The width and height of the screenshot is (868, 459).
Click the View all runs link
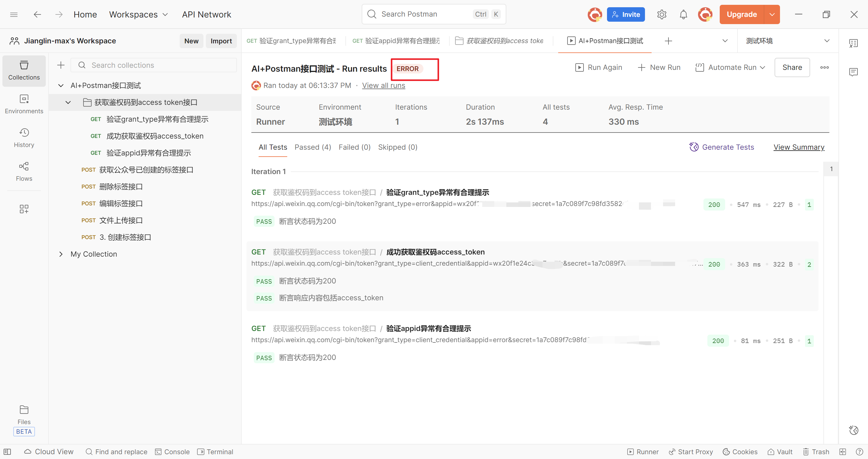tap(383, 86)
